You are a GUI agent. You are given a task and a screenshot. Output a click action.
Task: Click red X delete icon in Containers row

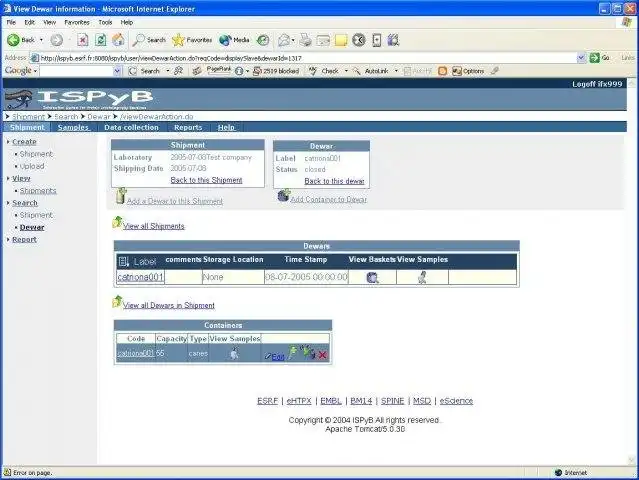coord(322,355)
